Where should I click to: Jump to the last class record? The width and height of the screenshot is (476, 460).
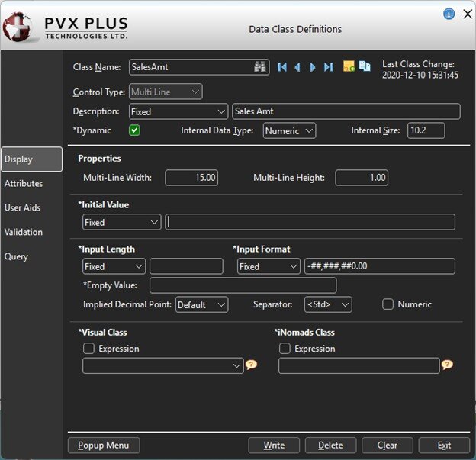(x=329, y=67)
